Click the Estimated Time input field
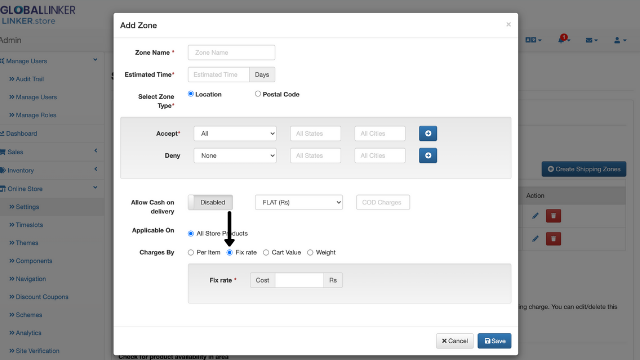This screenshot has height=360, width=640. click(219, 75)
